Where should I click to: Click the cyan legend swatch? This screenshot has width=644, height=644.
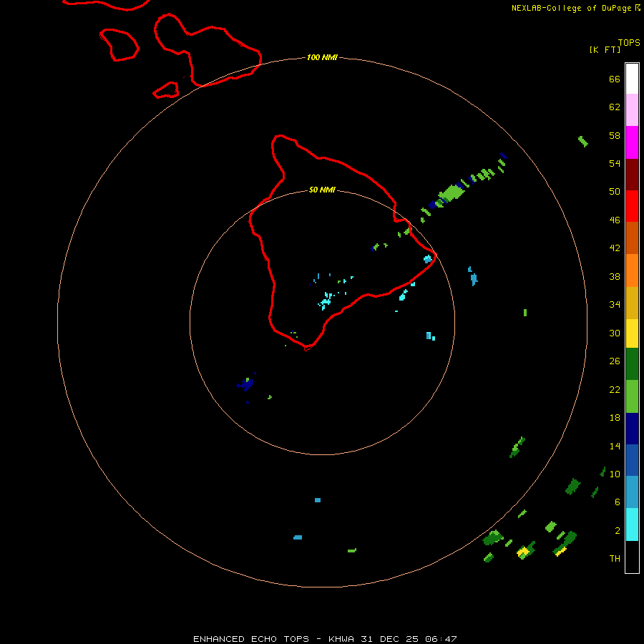[x=632, y=525]
